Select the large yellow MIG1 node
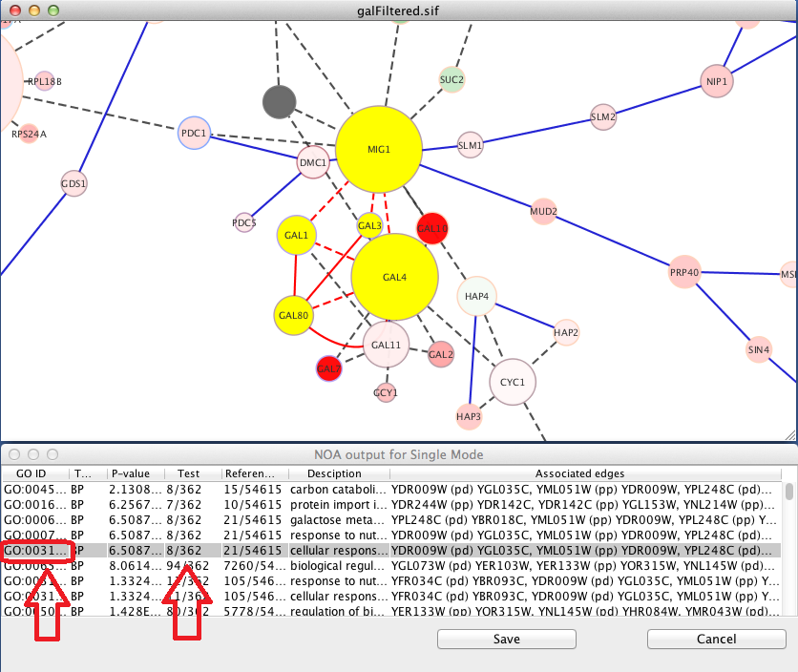Image resolution: width=798 pixels, height=672 pixels. [379, 150]
